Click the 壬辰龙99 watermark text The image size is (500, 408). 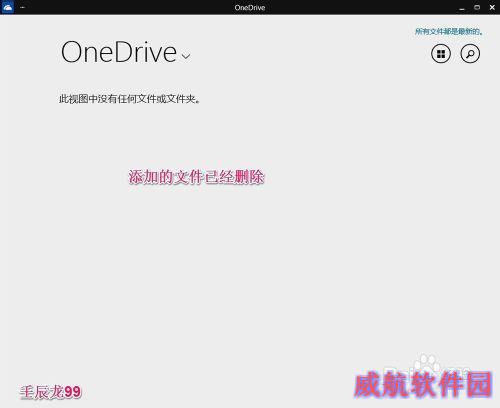50,392
